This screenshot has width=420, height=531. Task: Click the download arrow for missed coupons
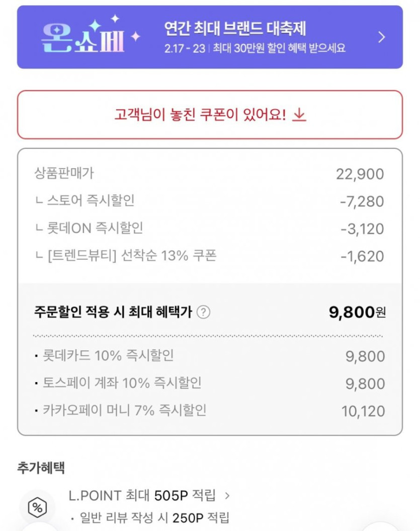point(299,115)
